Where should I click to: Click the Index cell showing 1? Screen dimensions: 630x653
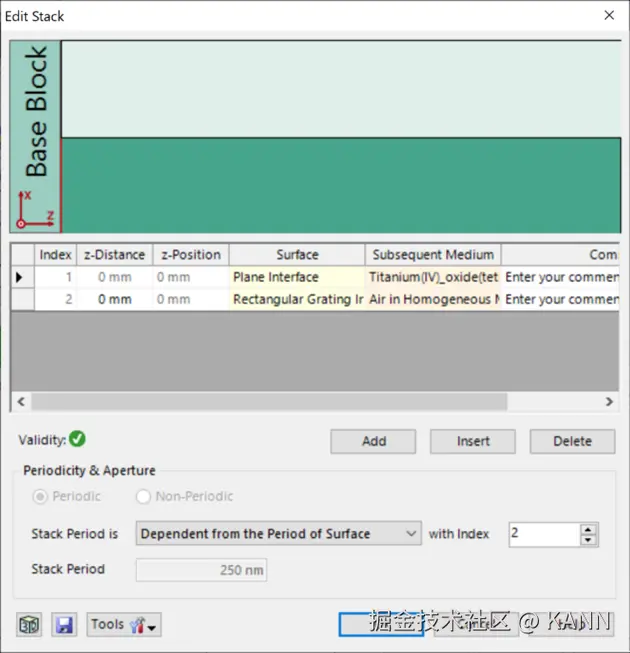tap(55, 277)
